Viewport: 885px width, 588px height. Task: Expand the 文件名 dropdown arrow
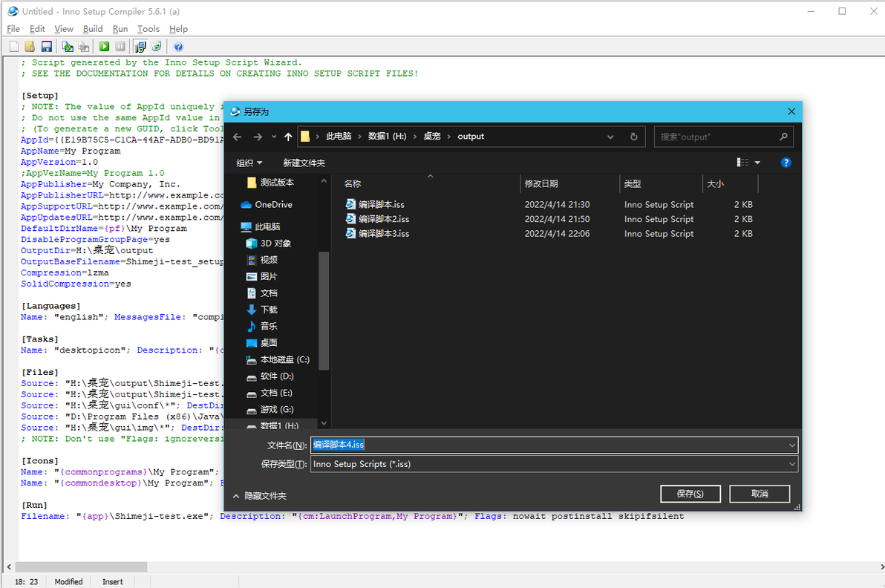(x=792, y=445)
